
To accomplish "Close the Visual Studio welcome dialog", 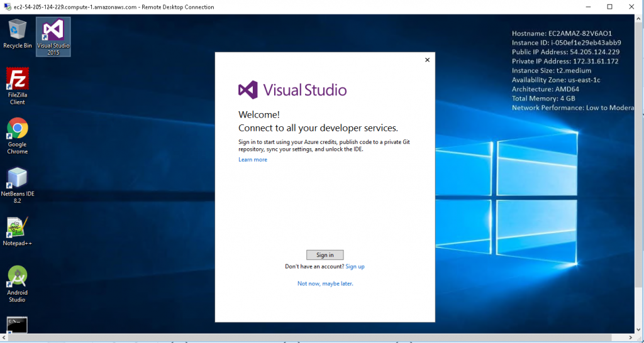I will pos(427,60).
